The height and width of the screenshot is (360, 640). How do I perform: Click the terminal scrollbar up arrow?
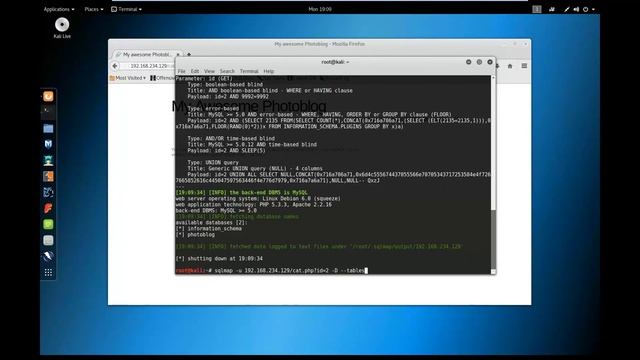pyautogui.click(x=493, y=78)
